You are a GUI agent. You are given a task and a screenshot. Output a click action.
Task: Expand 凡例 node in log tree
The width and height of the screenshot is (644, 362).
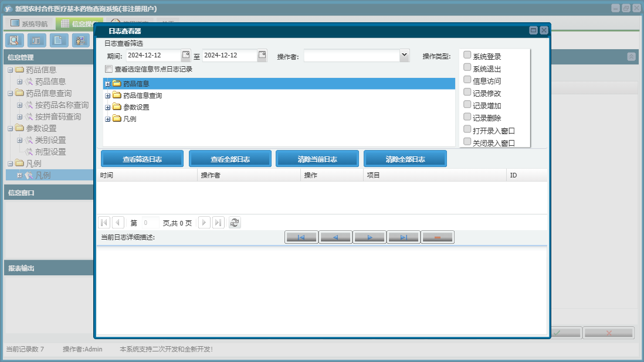point(107,119)
